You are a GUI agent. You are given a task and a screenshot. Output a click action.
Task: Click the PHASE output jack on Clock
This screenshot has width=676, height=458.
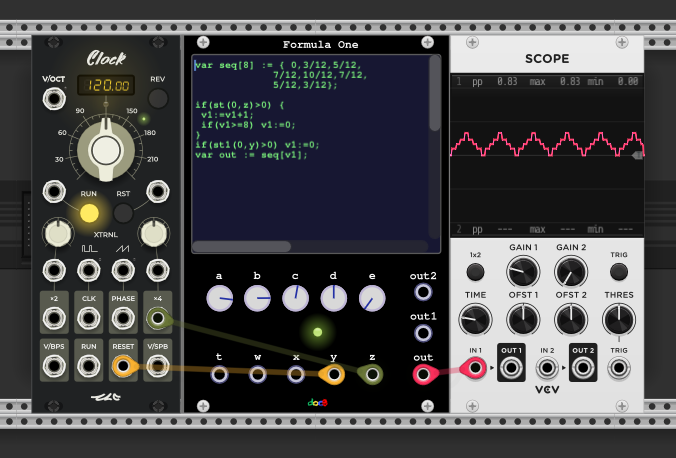point(123,318)
